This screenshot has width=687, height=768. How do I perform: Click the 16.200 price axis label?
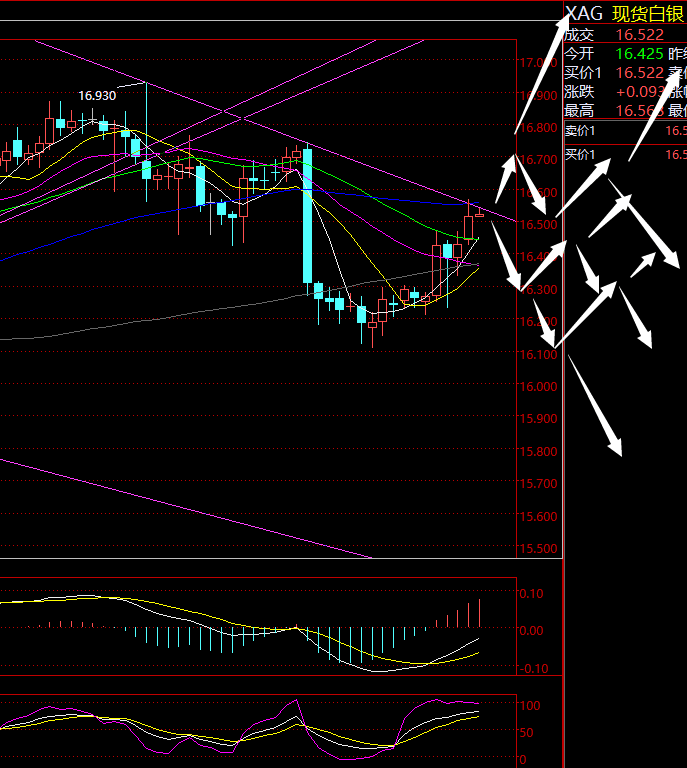coord(538,321)
